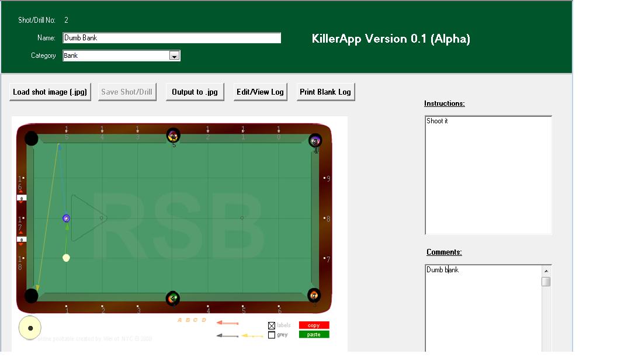621x364 pixels.
Task: Click the Comments box scroll up arrow
Action: (x=546, y=271)
